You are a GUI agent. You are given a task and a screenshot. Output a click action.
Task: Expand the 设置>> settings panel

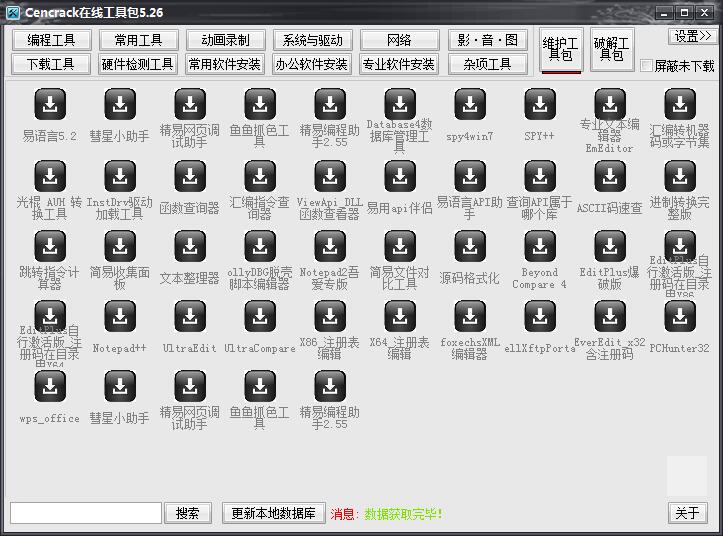[x=693, y=36]
